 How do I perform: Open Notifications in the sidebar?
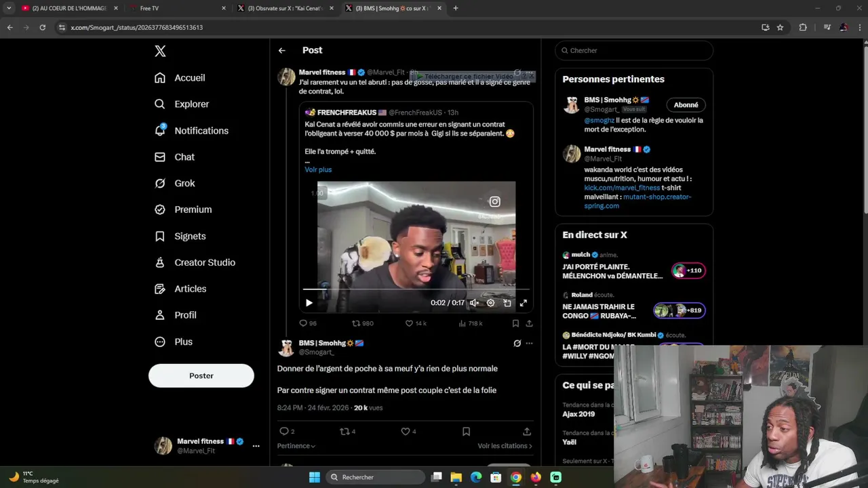point(191,131)
